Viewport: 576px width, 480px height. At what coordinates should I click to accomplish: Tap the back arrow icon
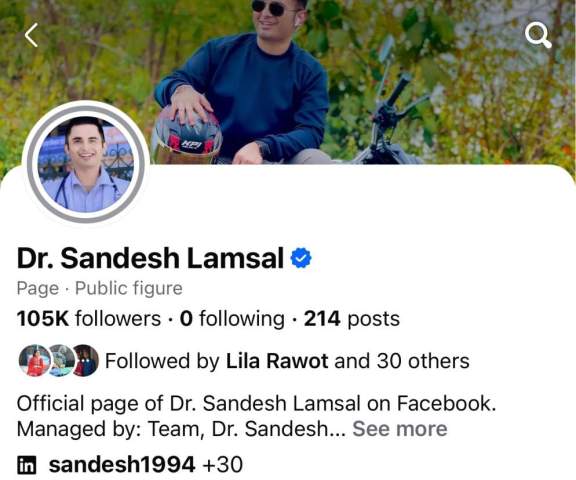[31, 35]
